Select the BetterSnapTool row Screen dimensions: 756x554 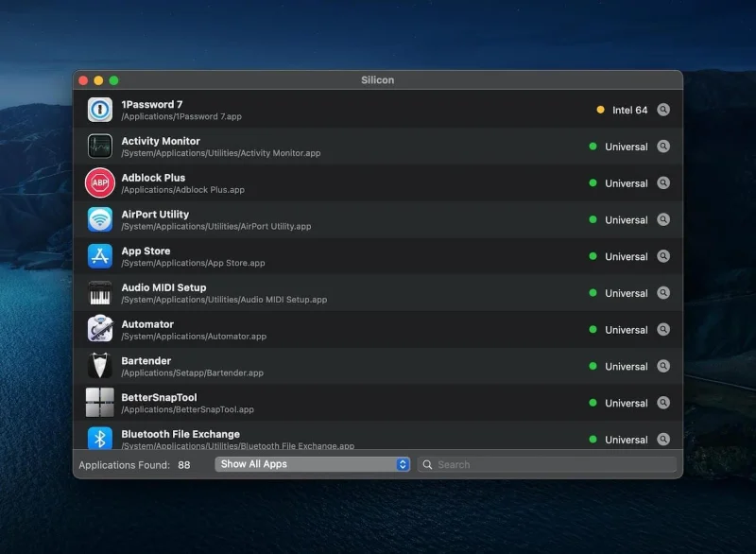click(377, 403)
